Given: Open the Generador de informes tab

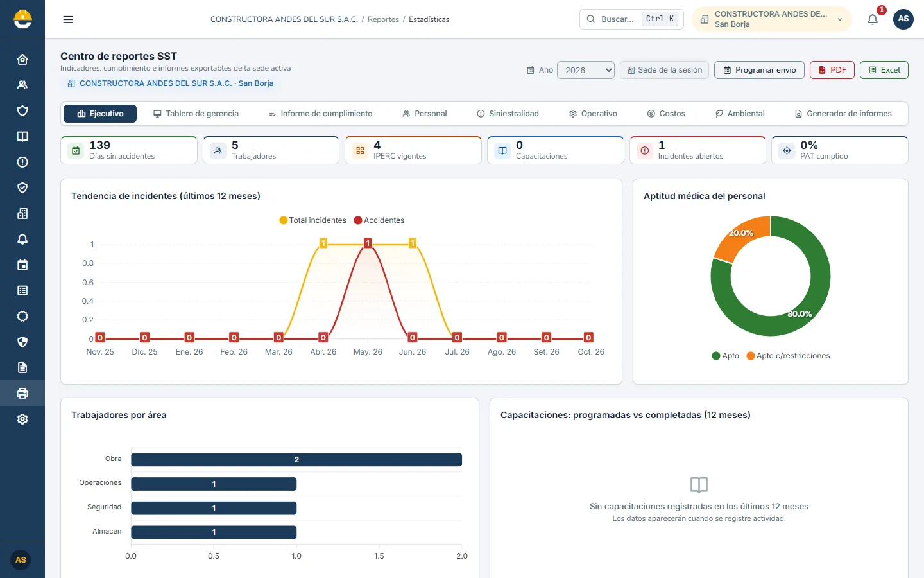Looking at the screenshot, I should (843, 114).
